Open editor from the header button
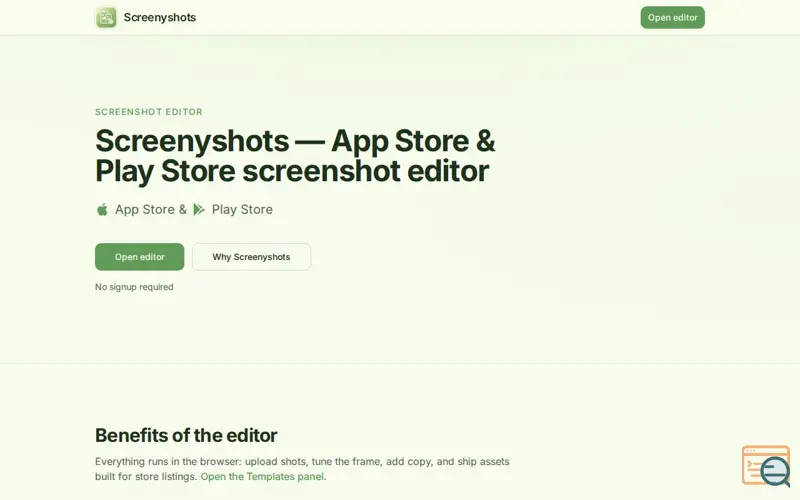 (x=672, y=17)
